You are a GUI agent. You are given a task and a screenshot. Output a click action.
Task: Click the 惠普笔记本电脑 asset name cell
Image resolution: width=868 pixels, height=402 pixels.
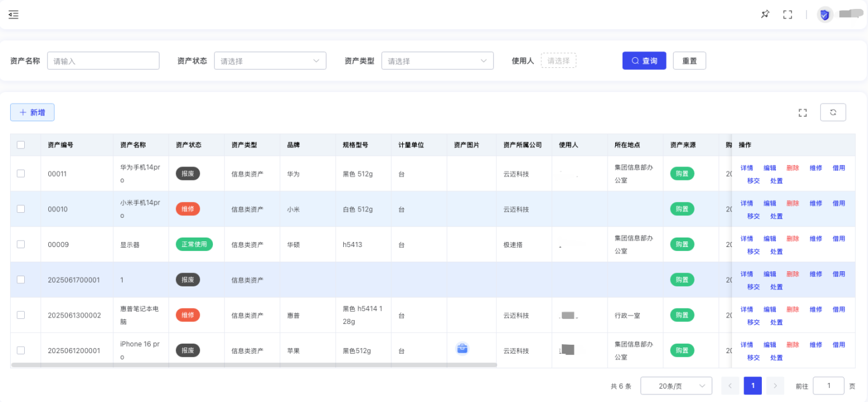point(140,315)
